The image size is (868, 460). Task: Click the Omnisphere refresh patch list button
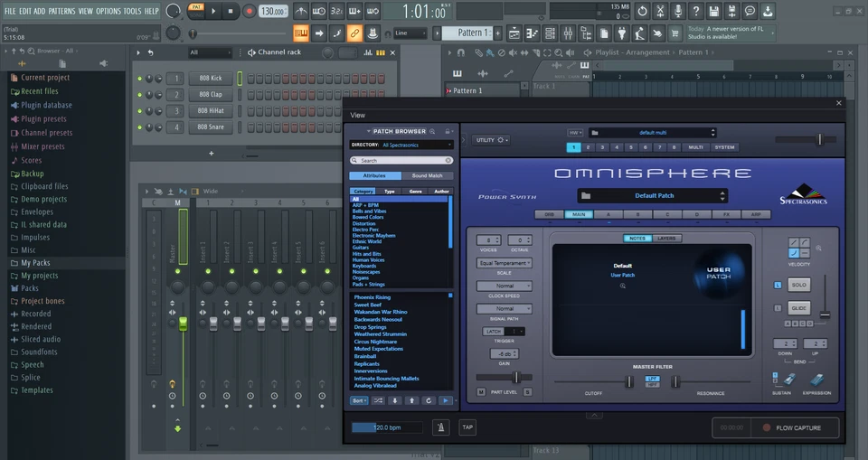point(429,400)
